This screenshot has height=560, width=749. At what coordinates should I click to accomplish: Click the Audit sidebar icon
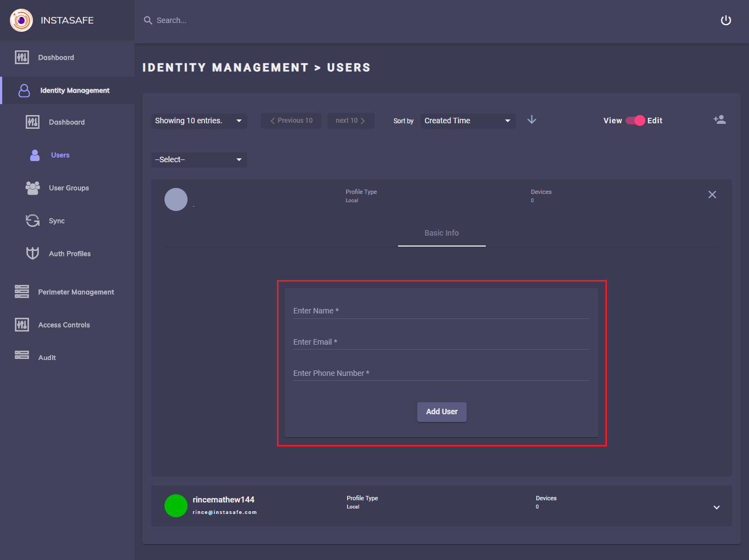tap(22, 355)
